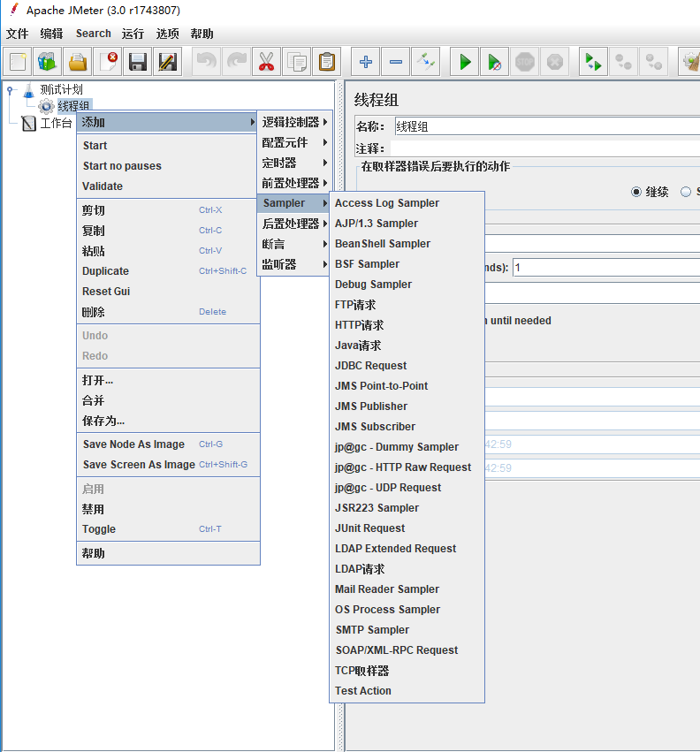
Task: Expand the 断言 submenu
Action: [x=294, y=244]
